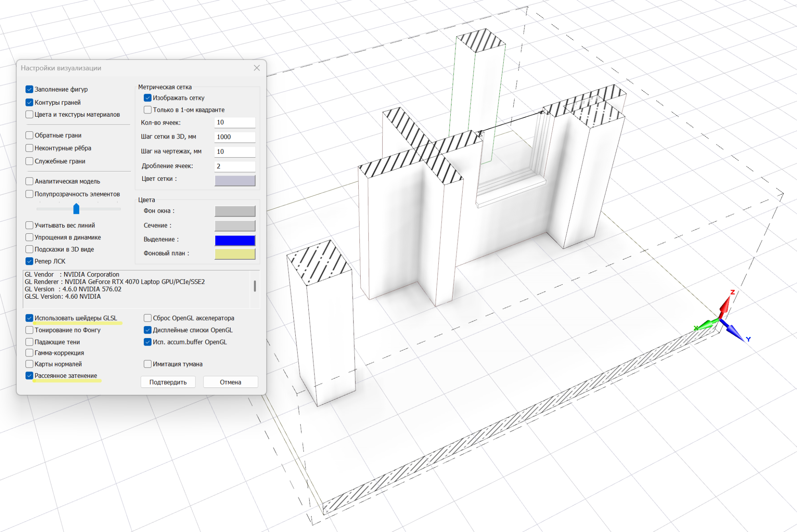Click the transparency slider handle

77,209
